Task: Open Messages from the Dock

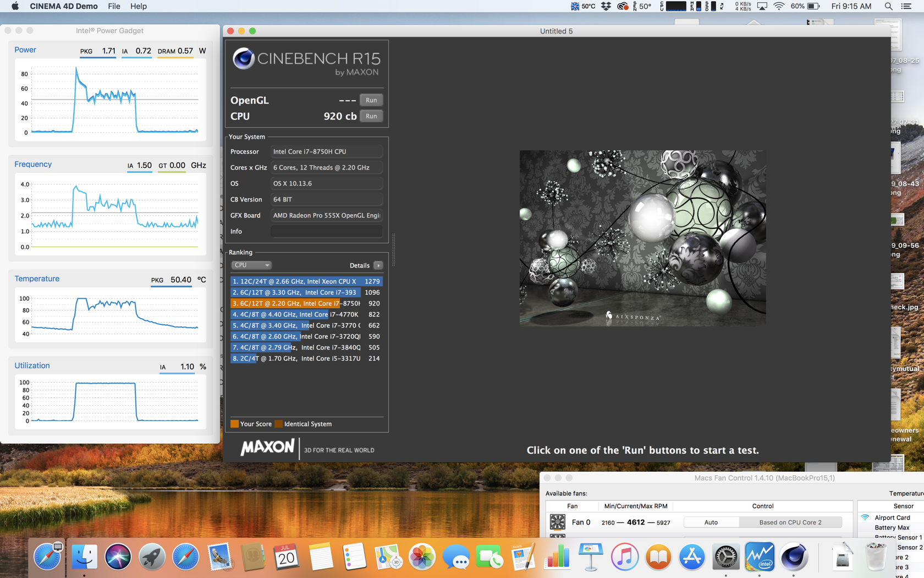Action: (x=455, y=557)
